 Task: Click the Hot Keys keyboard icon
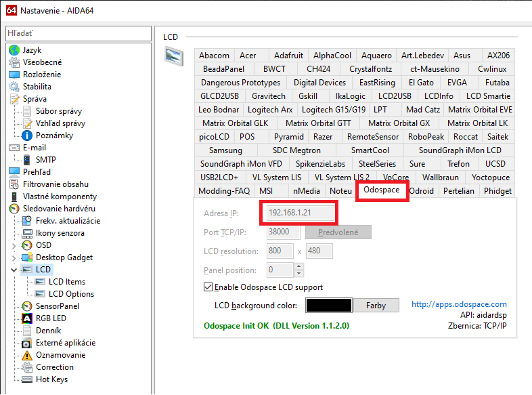coord(27,379)
